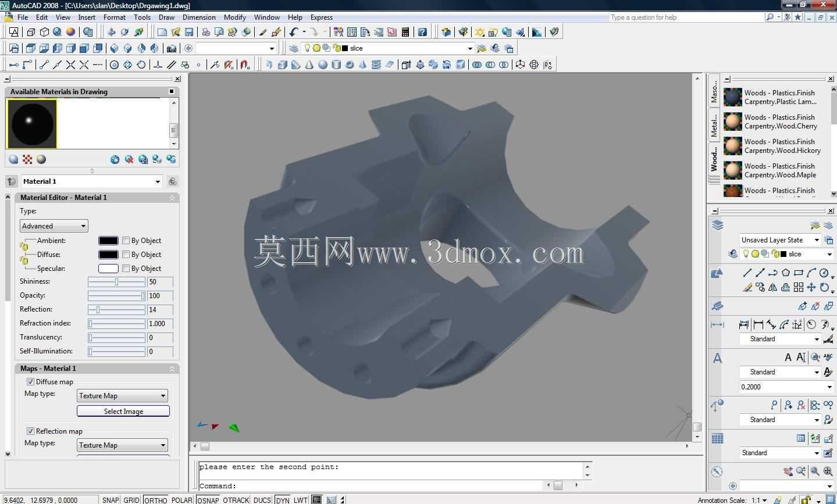Click the Camera create icon
The width and height of the screenshot is (837, 504).
point(171,48)
